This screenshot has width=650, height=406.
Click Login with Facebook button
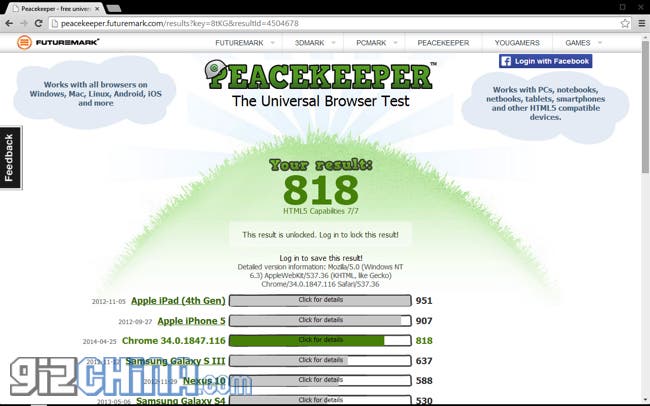point(546,61)
